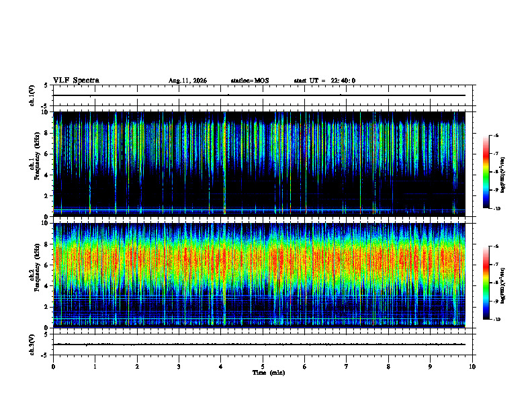Click time axis tick label "3"

pyautogui.click(x=179, y=367)
